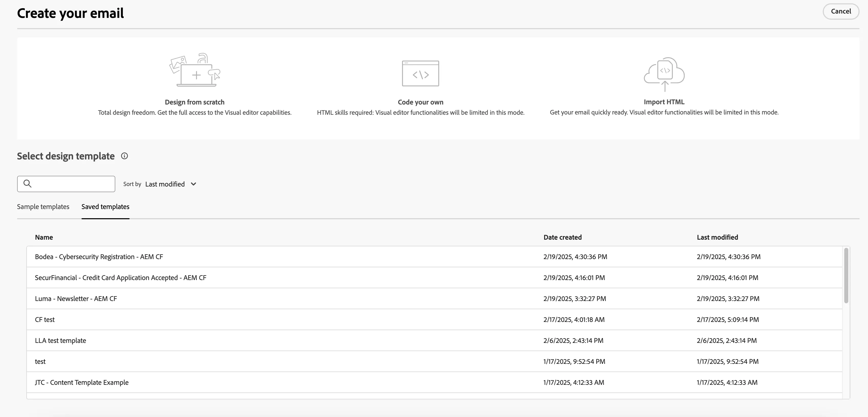Click the Code your own icon

pyautogui.click(x=420, y=73)
